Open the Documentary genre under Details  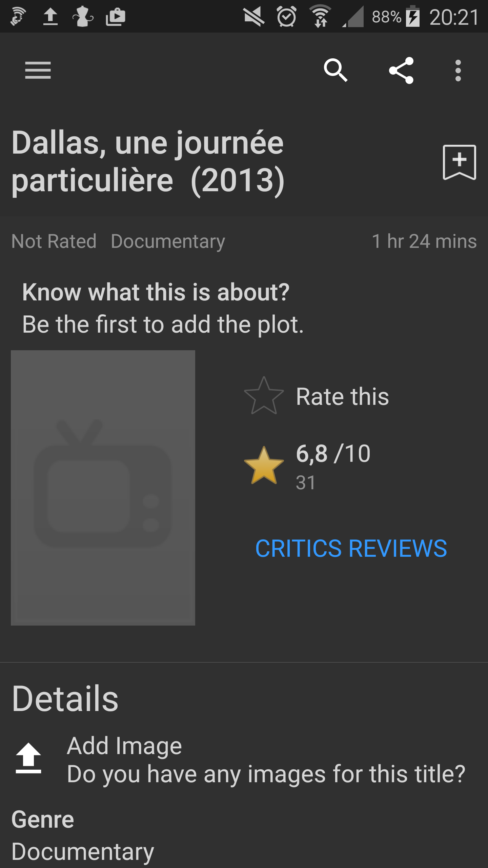(x=83, y=851)
